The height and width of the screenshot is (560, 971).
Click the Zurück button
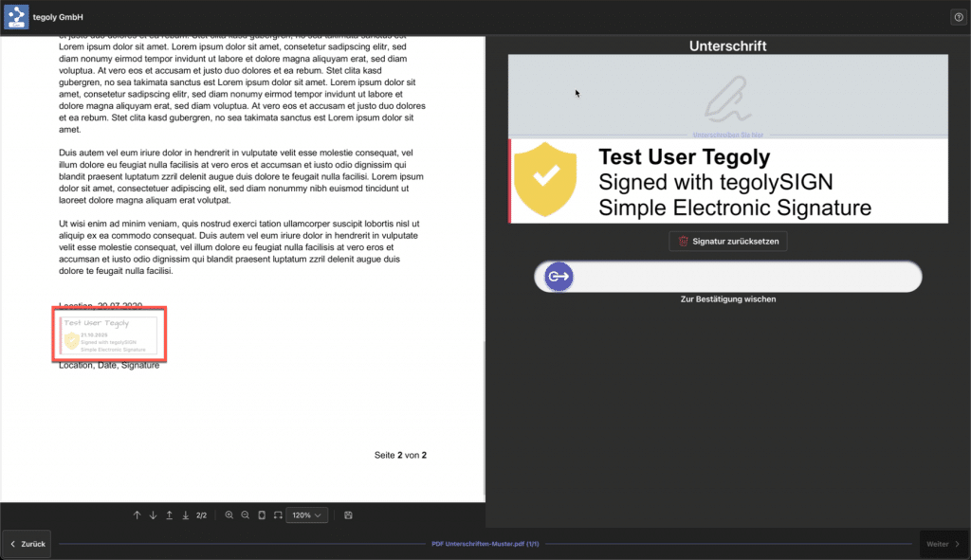tap(27, 544)
